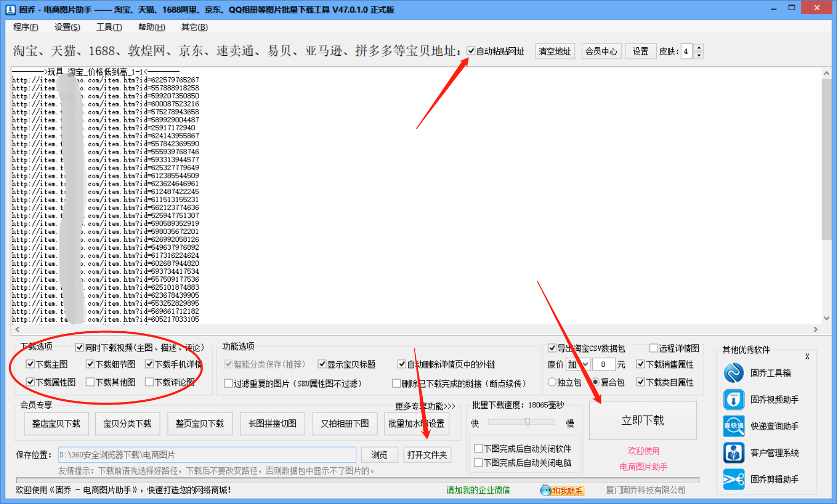Click 整页宝贝下载 button
The image size is (837, 504).
(200, 424)
